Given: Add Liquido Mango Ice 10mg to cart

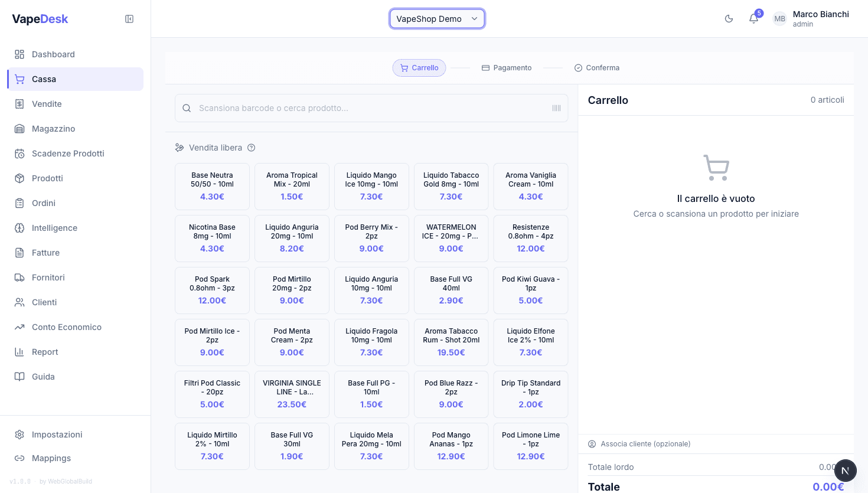Looking at the screenshot, I should pyautogui.click(x=371, y=186).
